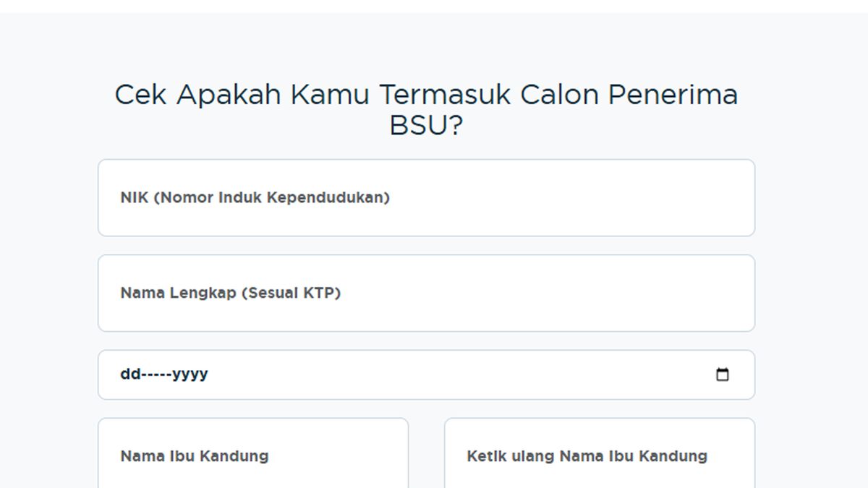Click the NIK (Nomor Induk Kependudukan) input field

426,197
